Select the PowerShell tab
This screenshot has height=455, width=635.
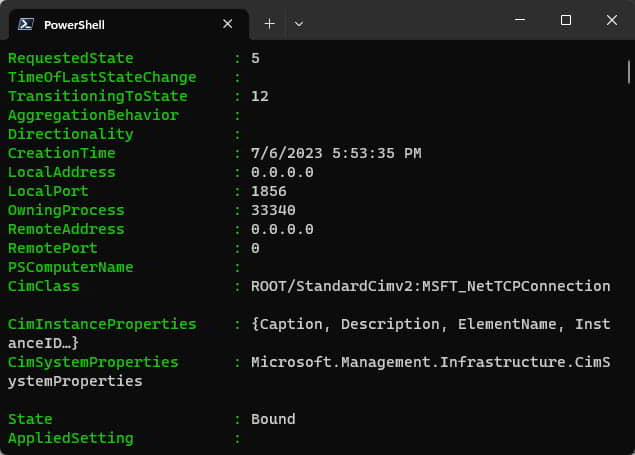[x=129, y=24]
